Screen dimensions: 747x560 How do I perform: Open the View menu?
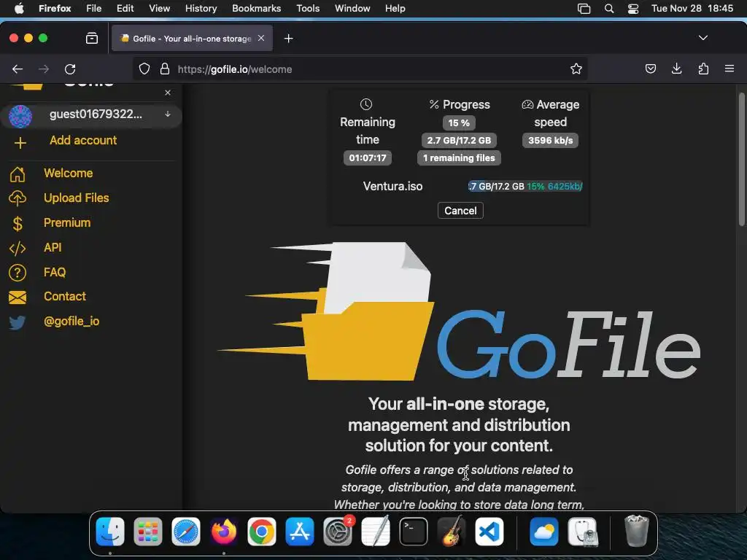160,9
